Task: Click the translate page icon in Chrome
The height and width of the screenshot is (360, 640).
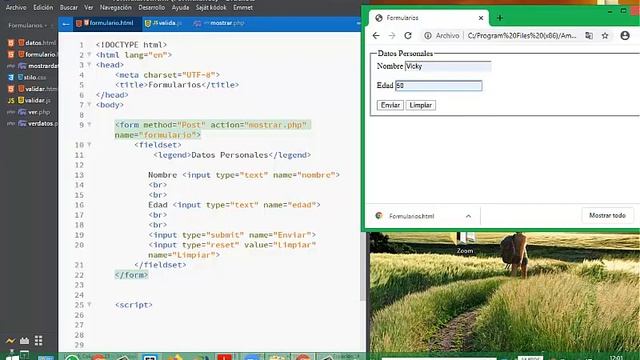Action: pyautogui.click(x=589, y=36)
